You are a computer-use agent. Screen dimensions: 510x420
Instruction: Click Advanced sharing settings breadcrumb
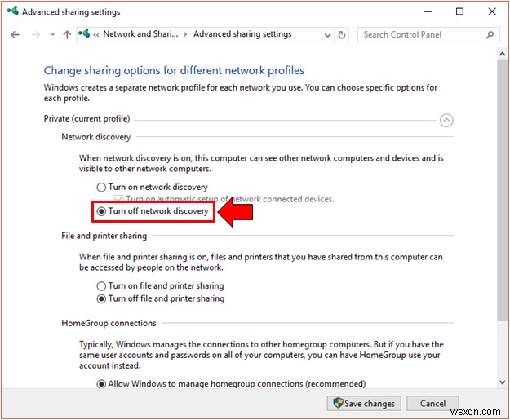click(x=242, y=34)
